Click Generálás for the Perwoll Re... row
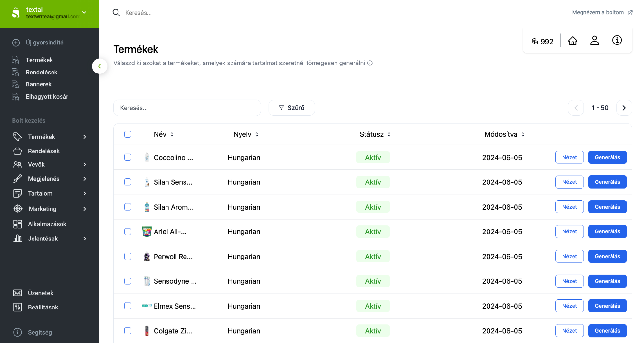This screenshot has height=343, width=644. tap(607, 256)
